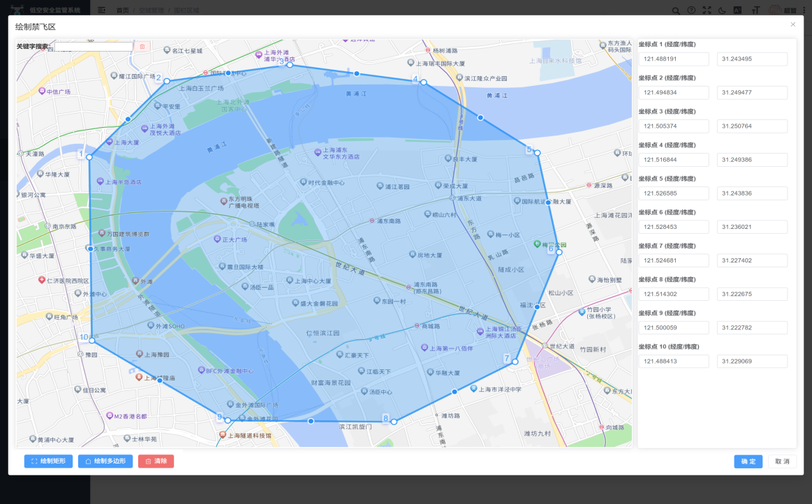Select polygon vertex marker 4 on the map
Image resolution: width=812 pixels, height=504 pixels.
[x=423, y=82]
